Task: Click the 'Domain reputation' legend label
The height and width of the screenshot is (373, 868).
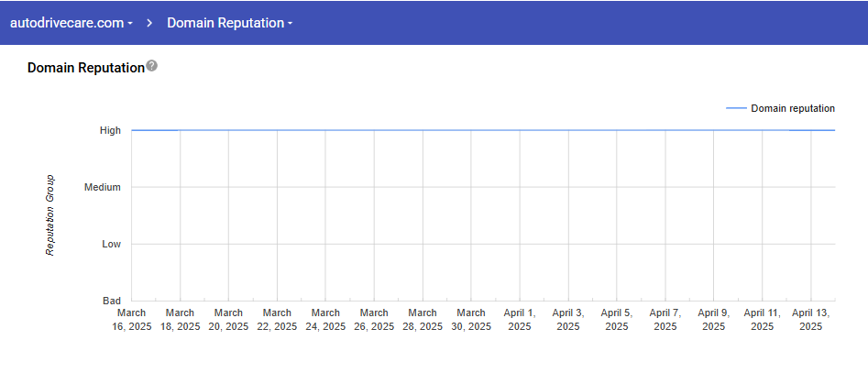Action: [x=792, y=108]
